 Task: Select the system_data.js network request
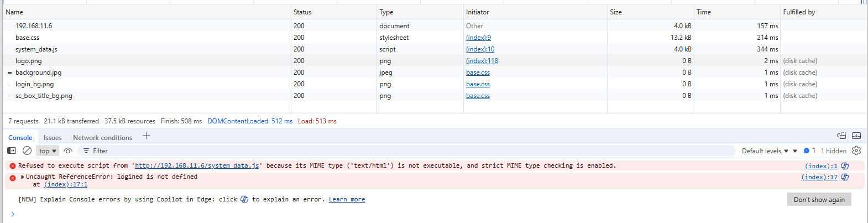(x=36, y=49)
